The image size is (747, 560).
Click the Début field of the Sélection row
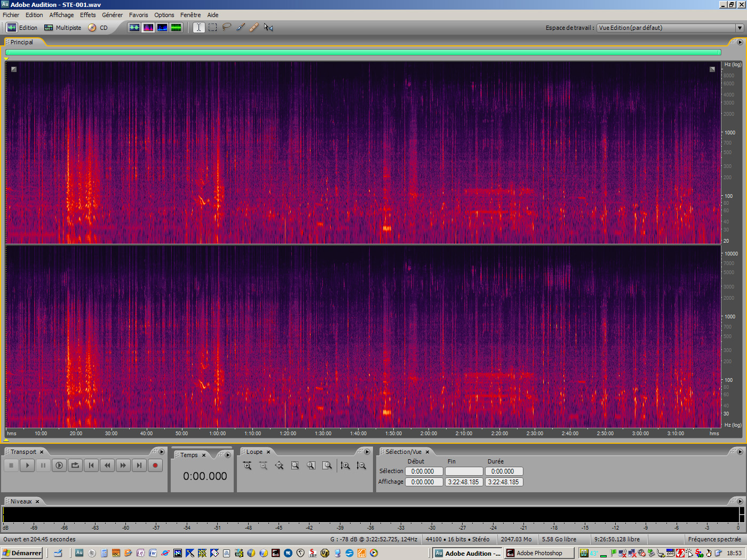tap(424, 471)
